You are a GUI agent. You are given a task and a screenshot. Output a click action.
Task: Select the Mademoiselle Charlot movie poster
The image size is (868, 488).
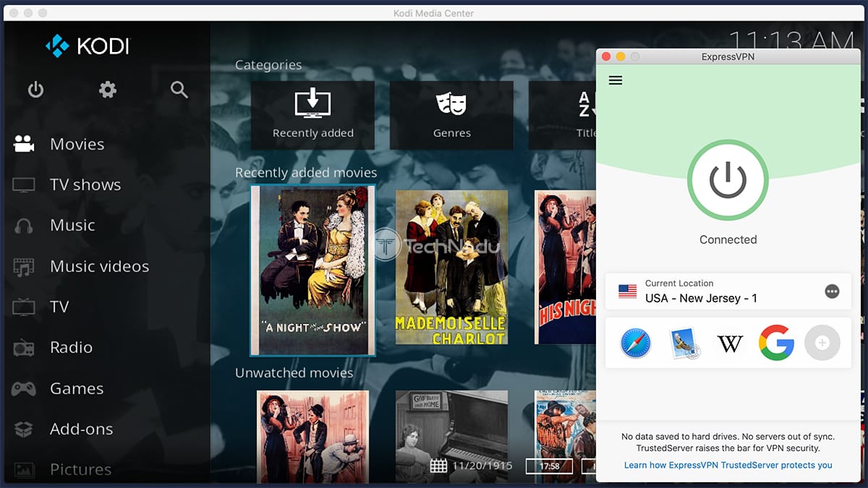(451, 267)
